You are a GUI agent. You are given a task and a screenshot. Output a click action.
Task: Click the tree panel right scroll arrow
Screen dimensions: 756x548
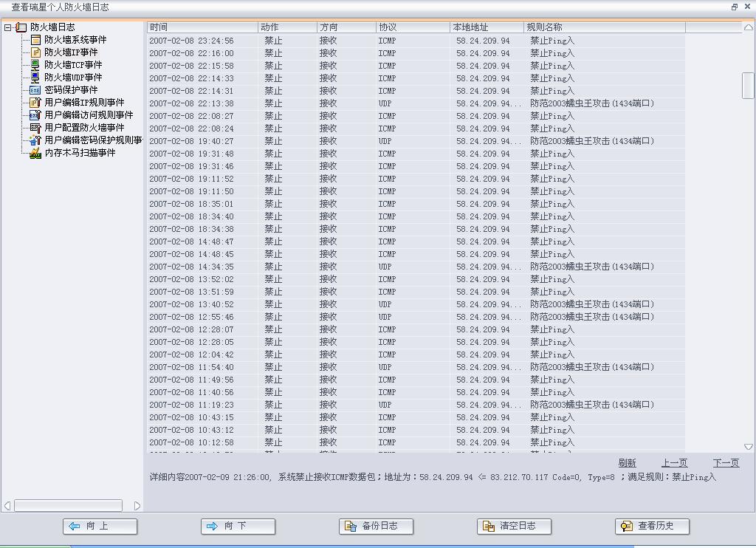pyautogui.click(x=137, y=506)
